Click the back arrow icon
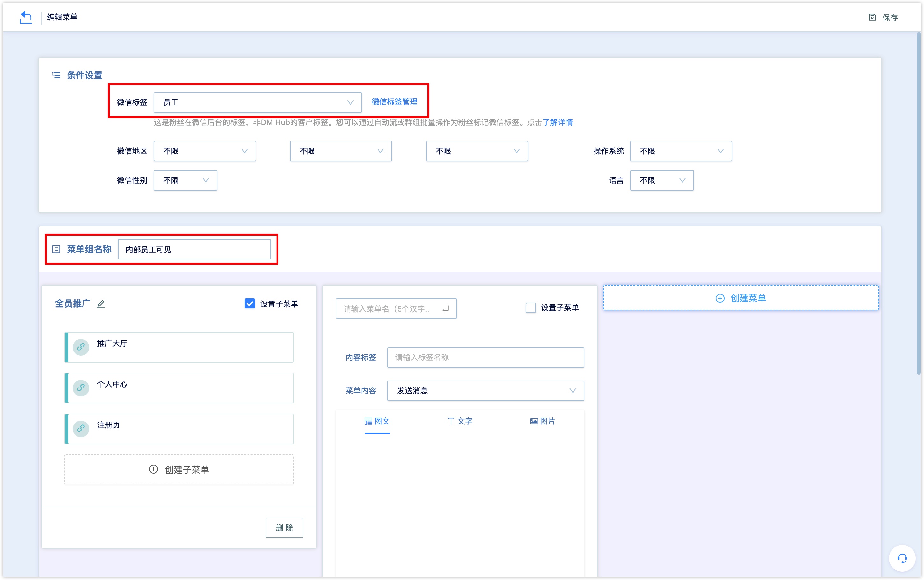Screen dimensions: 924x580 pos(26,17)
